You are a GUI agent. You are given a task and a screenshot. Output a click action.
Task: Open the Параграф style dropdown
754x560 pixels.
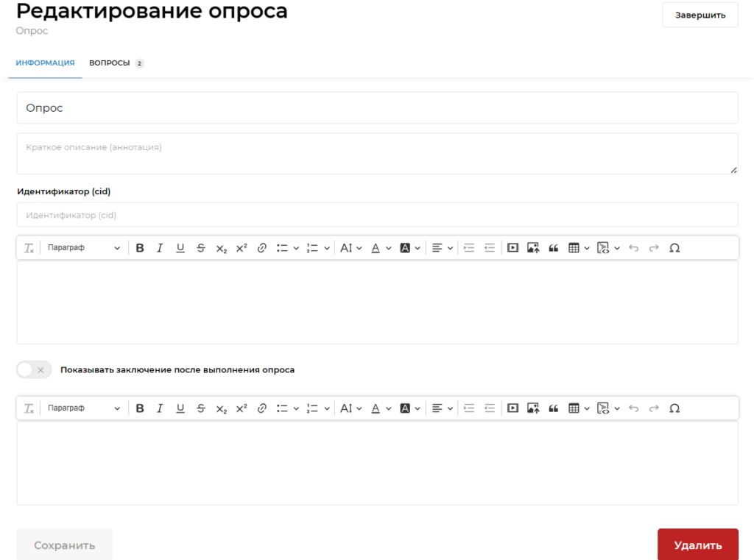(x=85, y=248)
